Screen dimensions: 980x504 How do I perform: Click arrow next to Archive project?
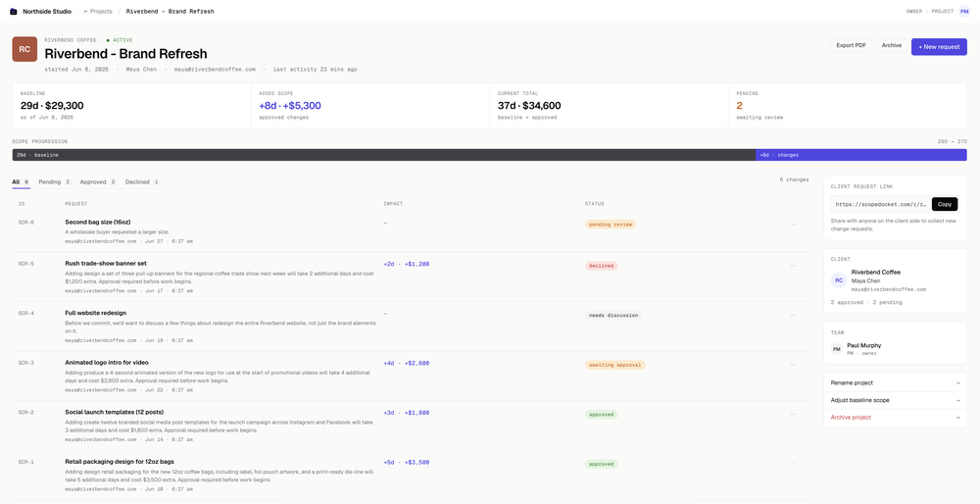point(957,417)
